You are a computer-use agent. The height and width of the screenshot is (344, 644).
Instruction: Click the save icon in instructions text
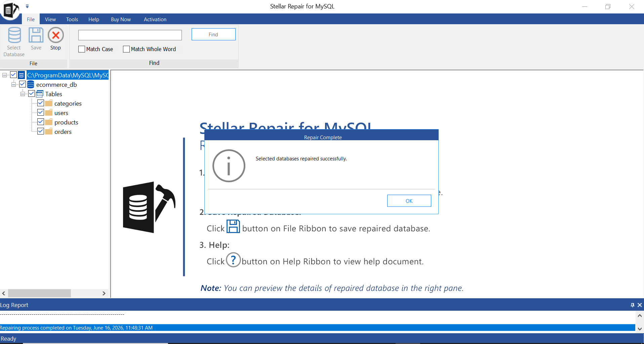pyautogui.click(x=233, y=226)
